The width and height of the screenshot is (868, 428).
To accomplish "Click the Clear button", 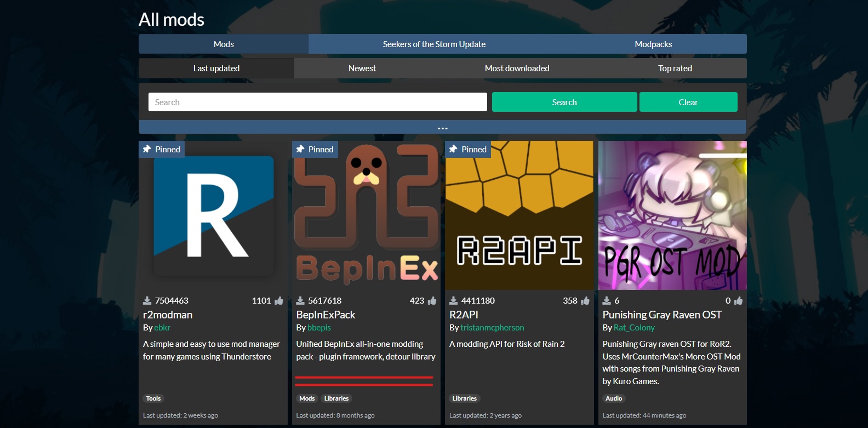I will (688, 102).
